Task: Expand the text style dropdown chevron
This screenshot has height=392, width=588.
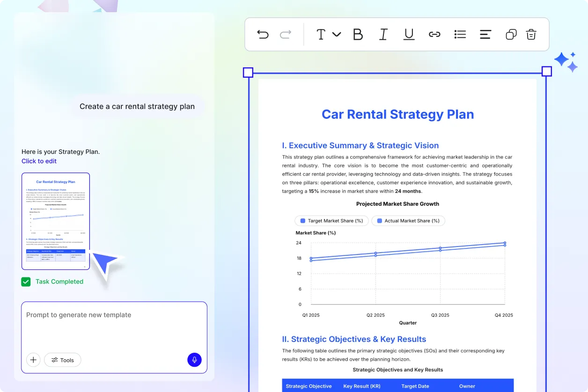Action: point(337,34)
